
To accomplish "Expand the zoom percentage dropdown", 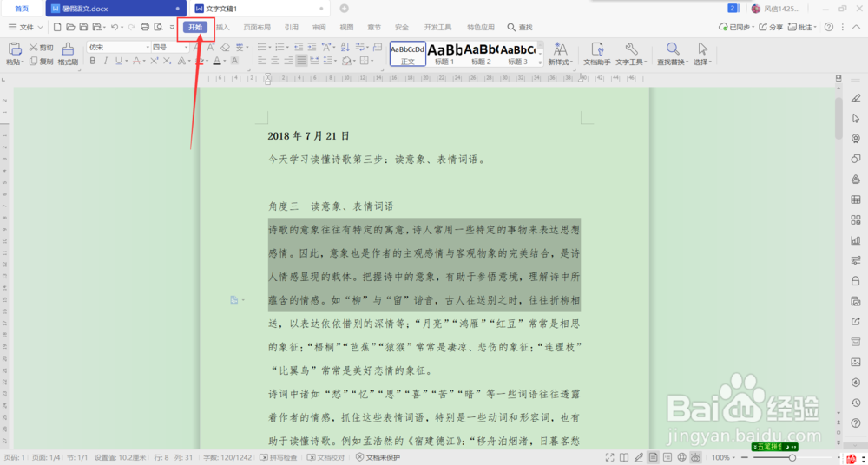I will (x=733, y=458).
